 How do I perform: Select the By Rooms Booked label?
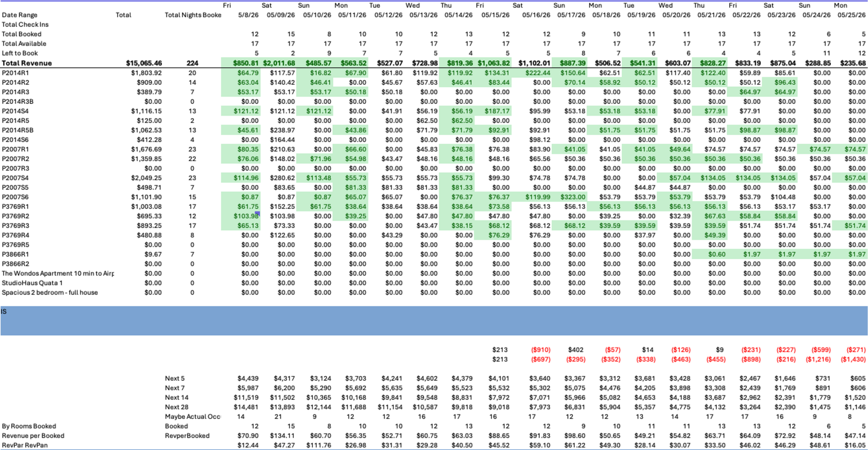pos(29,426)
